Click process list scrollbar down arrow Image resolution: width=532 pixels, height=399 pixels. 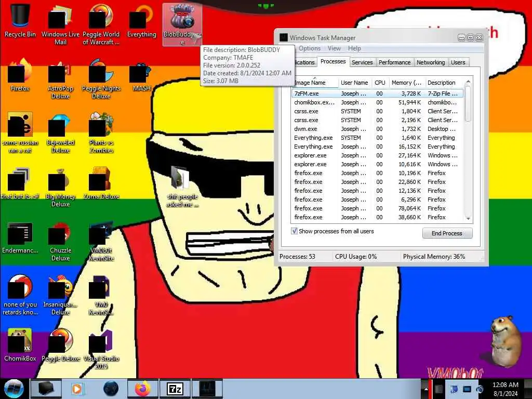pyautogui.click(x=468, y=218)
